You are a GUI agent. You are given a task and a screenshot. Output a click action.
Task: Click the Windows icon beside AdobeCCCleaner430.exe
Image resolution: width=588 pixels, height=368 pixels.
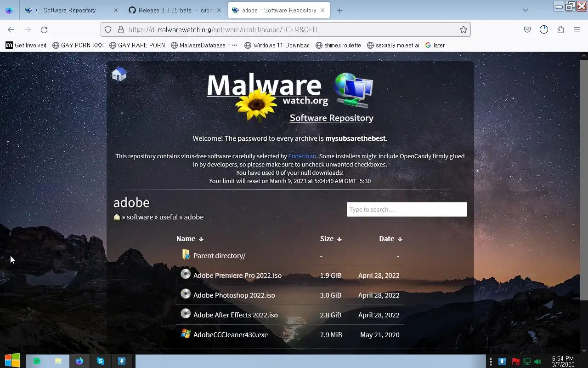(x=186, y=333)
